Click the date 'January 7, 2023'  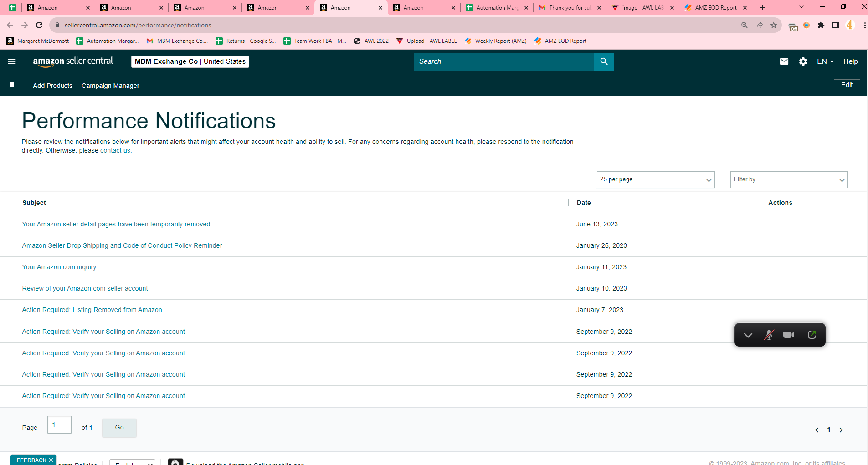pyautogui.click(x=600, y=310)
